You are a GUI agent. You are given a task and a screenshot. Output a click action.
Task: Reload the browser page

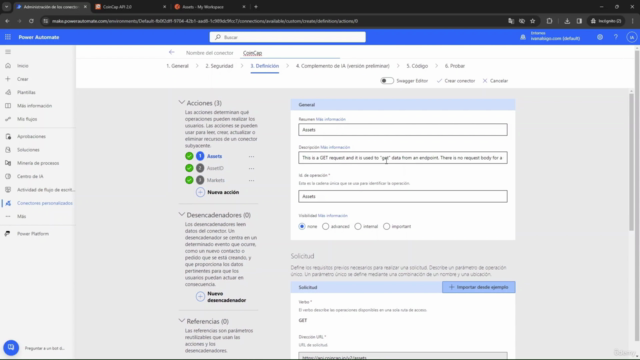(31, 21)
